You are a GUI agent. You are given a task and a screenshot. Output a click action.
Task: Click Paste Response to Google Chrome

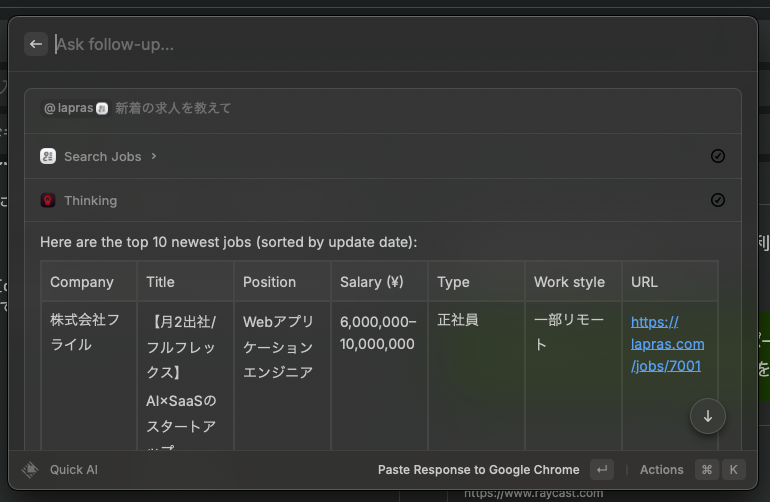[478, 470]
